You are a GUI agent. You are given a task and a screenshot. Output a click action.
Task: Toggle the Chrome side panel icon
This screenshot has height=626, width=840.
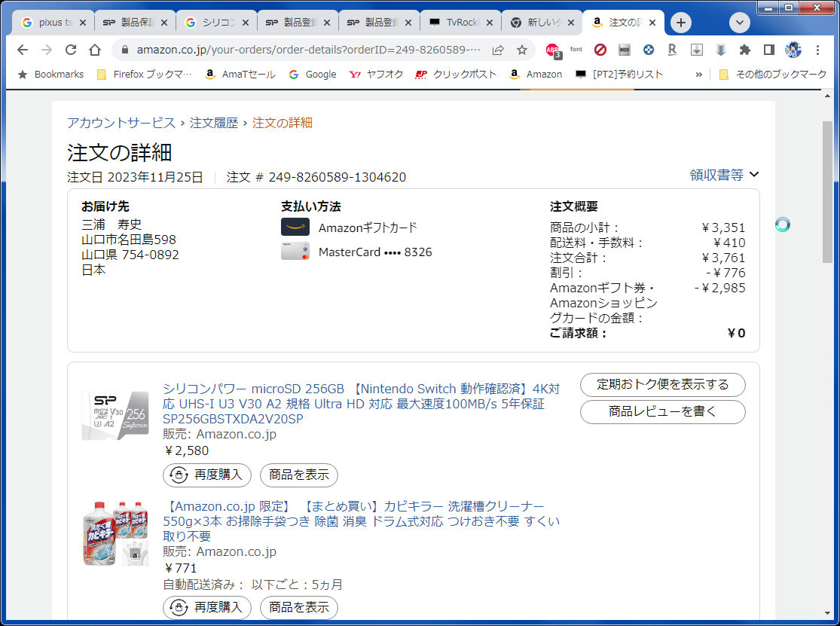(x=768, y=50)
